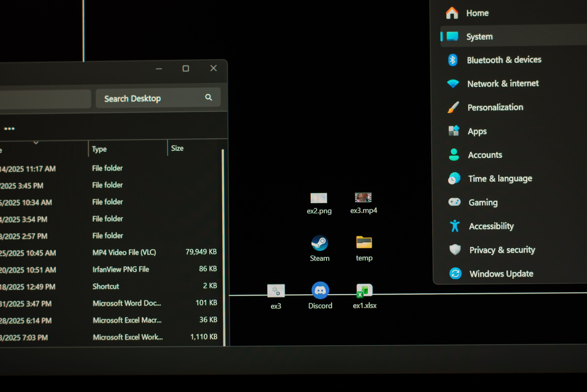Select the ex1.xlsx Excel file icon
This screenshot has width=587, height=392.
tap(364, 291)
